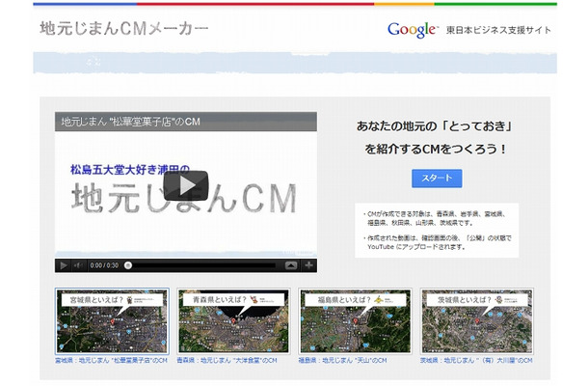Open the 茨城県 (有)大川屋 CM link

[x=476, y=361]
